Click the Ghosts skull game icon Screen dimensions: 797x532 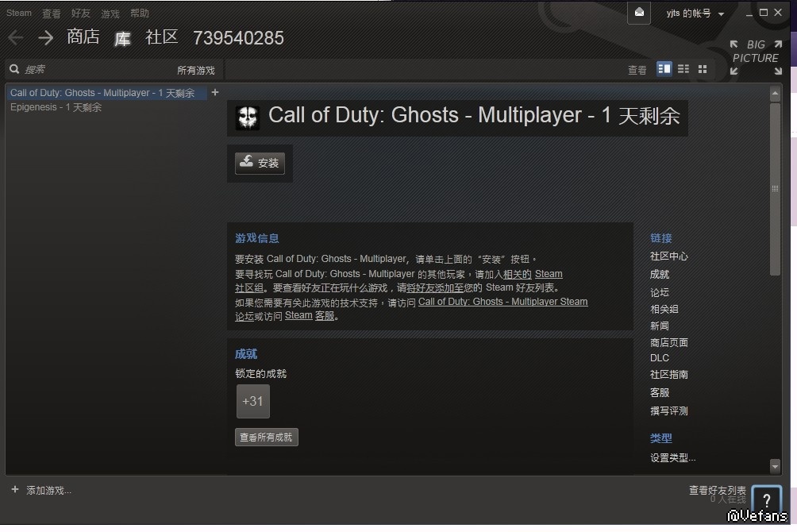(248, 118)
